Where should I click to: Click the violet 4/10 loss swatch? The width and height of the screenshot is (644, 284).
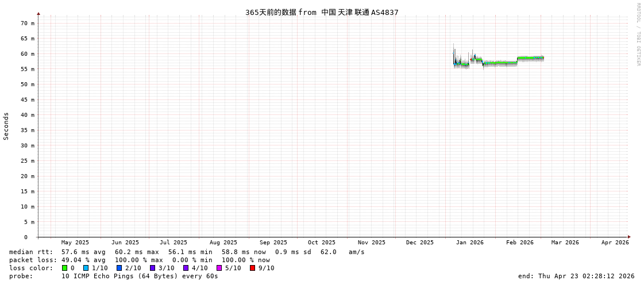point(186,268)
